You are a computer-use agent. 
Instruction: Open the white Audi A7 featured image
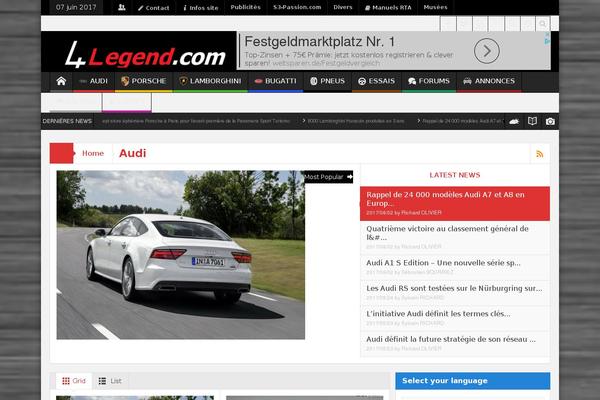click(181, 255)
